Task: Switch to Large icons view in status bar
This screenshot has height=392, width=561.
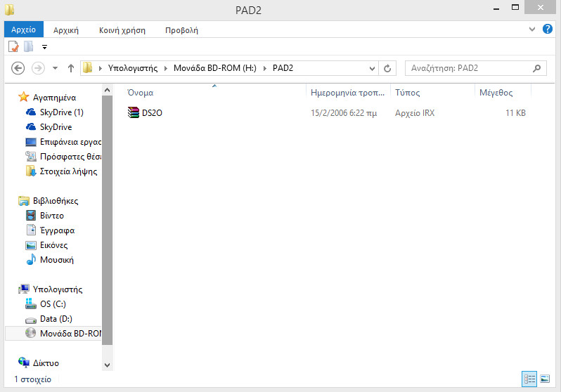Action: [545, 379]
